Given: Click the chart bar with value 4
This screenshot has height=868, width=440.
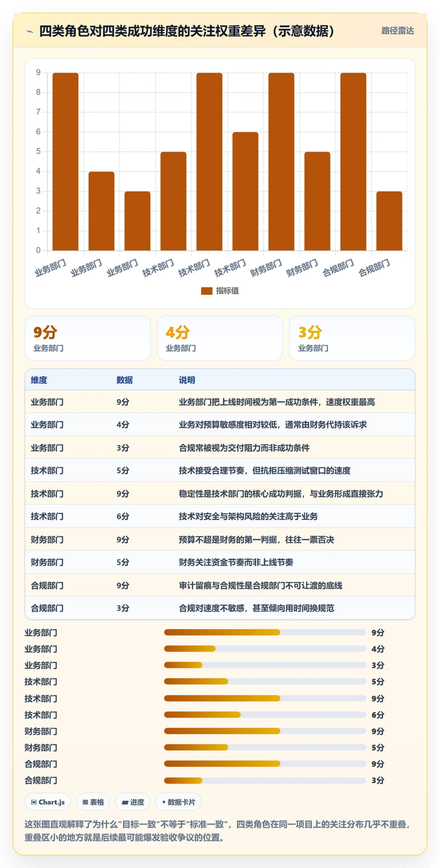Looking at the screenshot, I should tap(101, 211).
